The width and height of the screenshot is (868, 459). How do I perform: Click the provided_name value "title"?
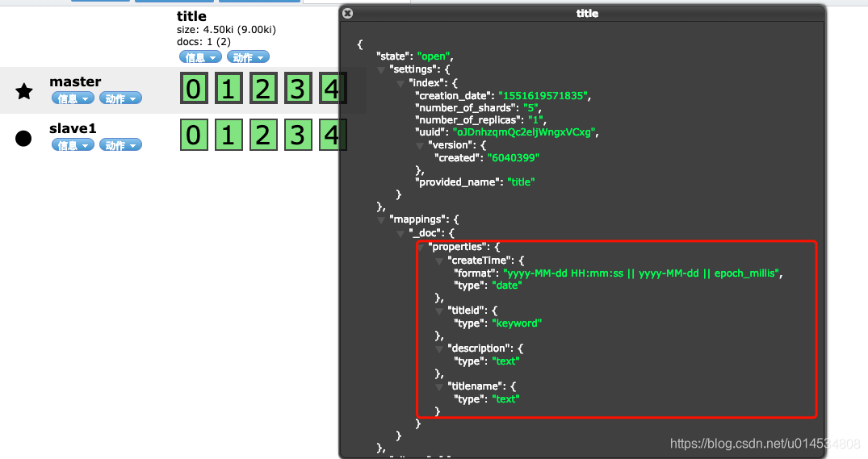521,182
